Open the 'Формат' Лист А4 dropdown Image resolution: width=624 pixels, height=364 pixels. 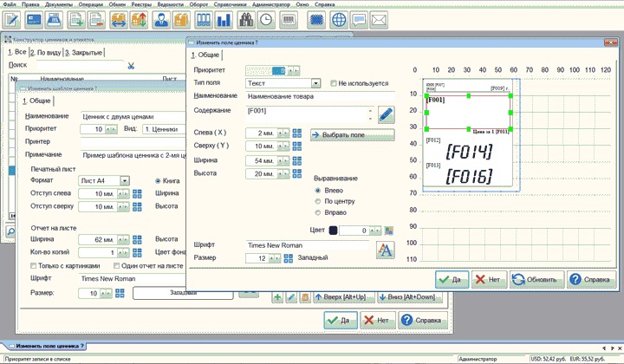coord(125,180)
